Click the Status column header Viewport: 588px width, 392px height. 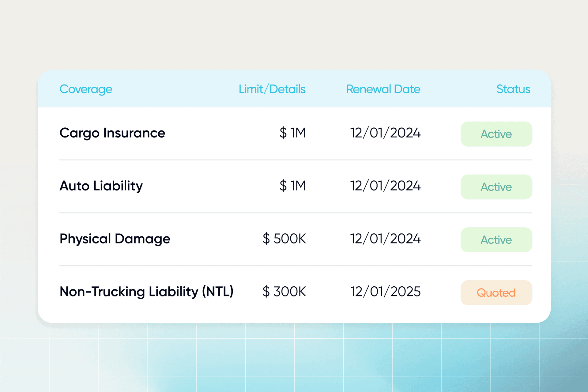[513, 89]
